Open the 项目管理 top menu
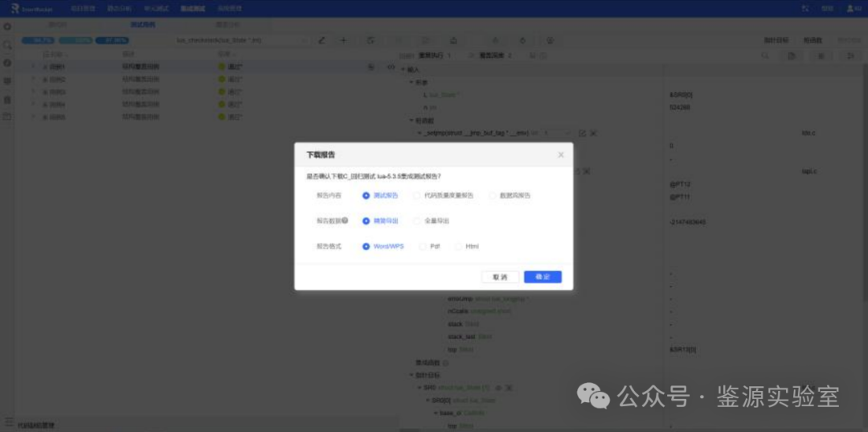Screen dimensions: 868x432 (x=83, y=9)
